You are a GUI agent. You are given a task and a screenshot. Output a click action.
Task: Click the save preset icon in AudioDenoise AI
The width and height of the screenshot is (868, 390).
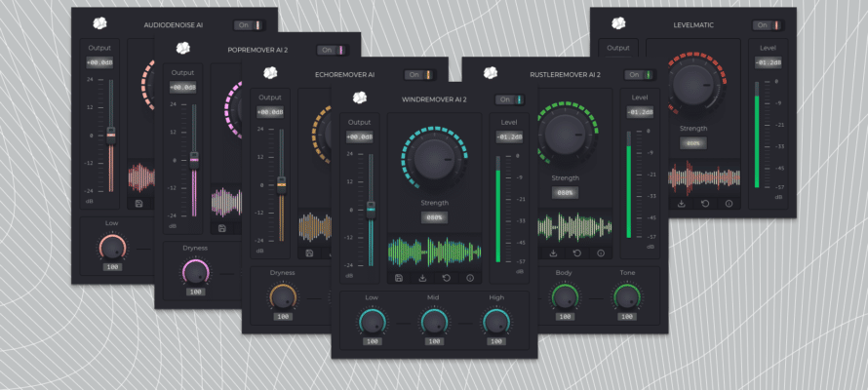138,203
